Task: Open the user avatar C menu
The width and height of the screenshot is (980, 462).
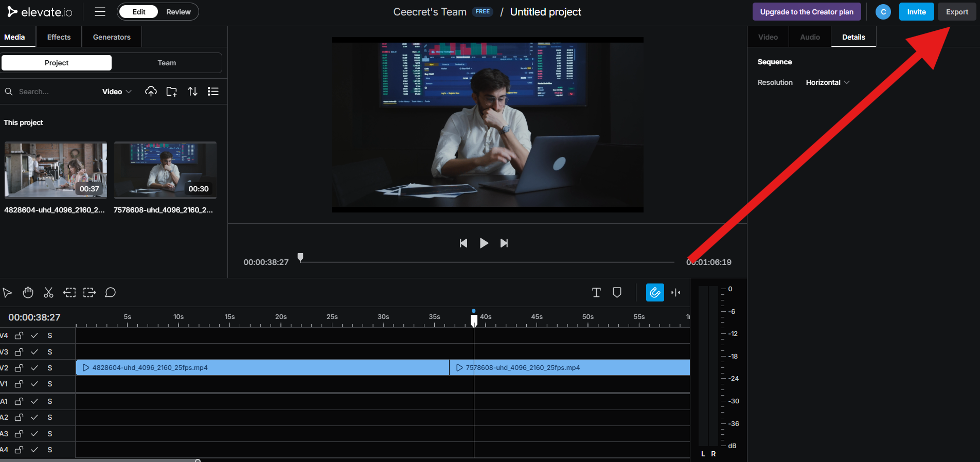Action: click(883, 12)
